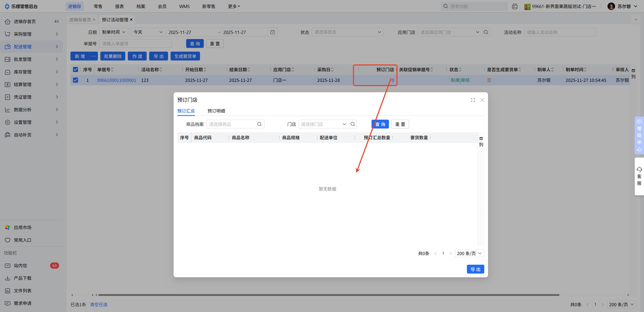Expand 更多 menu in top navigation
644x312 pixels.
coord(234,6)
